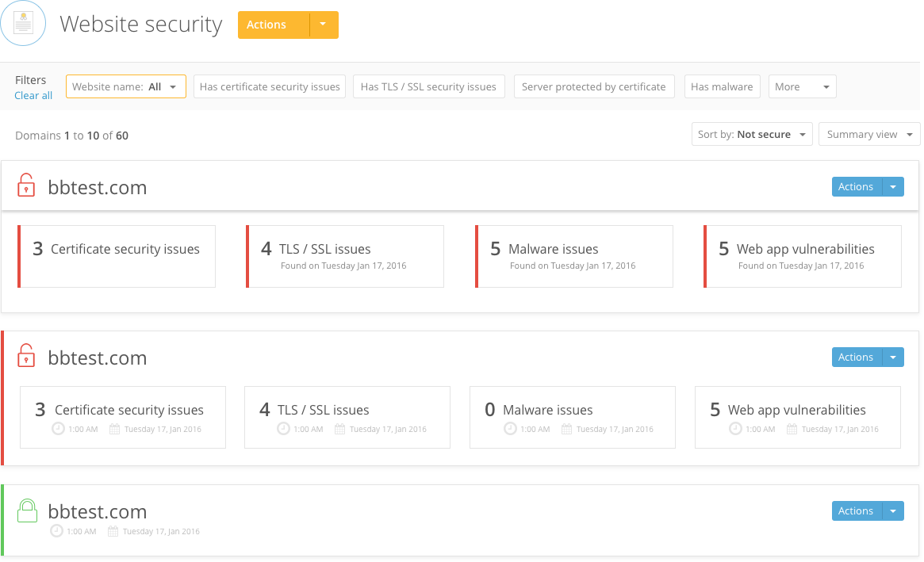Toggle the Has TLS / SSL security issues filter

coord(428,86)
